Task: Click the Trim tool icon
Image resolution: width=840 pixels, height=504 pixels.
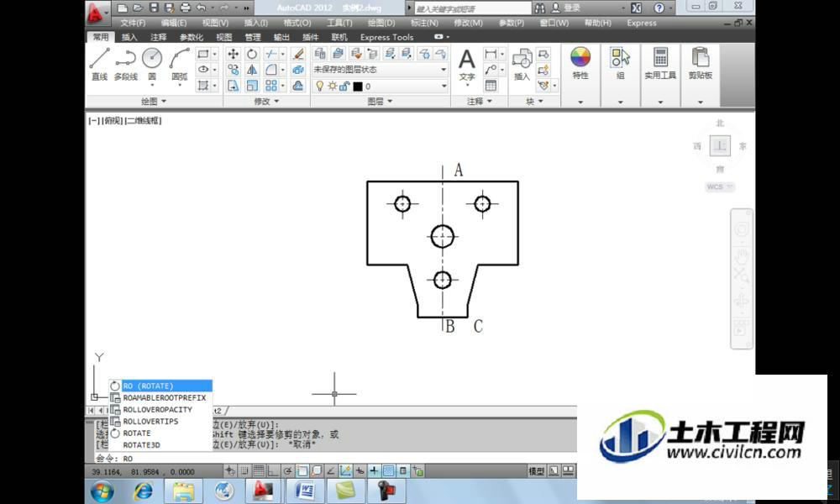Action: (270, 54)
